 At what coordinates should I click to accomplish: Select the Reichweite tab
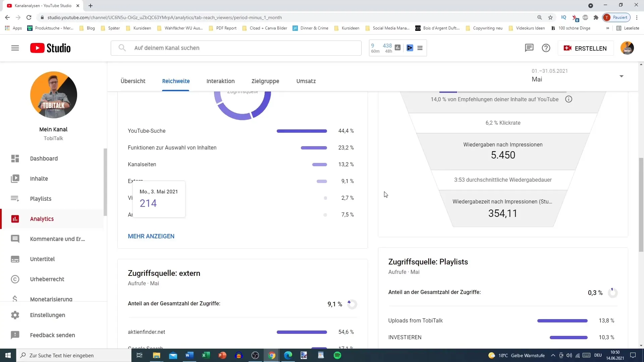(x=176, y=81)
